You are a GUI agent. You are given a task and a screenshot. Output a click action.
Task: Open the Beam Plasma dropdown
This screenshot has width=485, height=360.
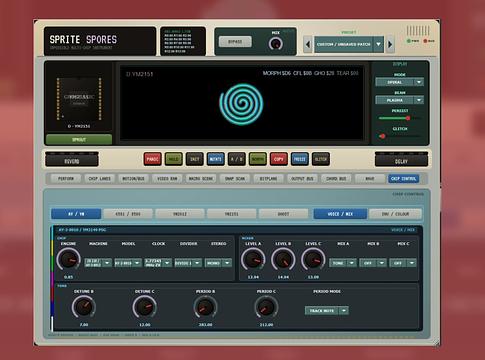399,100
